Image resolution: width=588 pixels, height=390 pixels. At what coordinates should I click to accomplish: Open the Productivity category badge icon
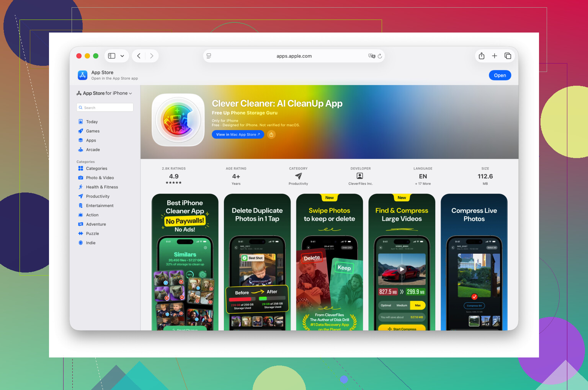(x=299, y=176)
